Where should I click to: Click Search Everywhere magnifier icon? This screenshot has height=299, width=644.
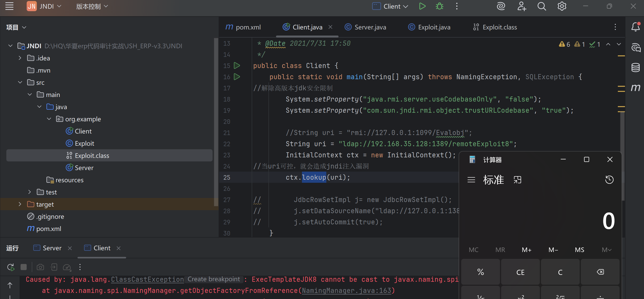541,6
